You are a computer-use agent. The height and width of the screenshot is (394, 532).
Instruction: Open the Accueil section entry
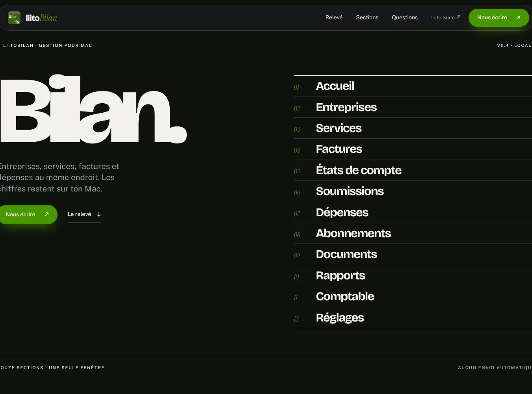click(413, 86)
